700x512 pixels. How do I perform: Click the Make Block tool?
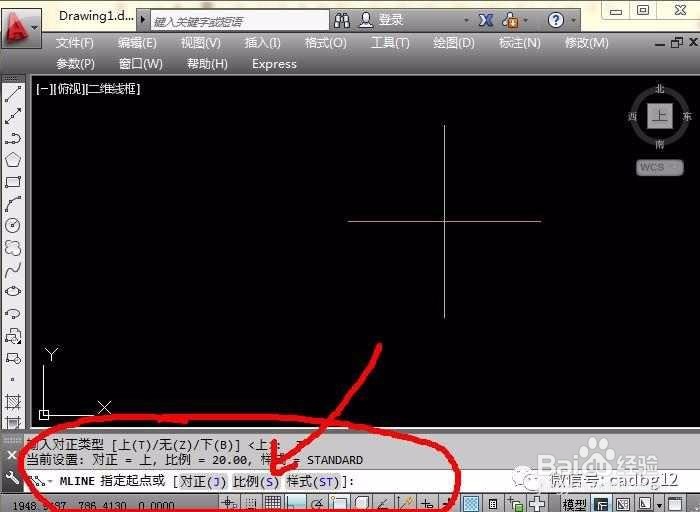tap(13, 358)
